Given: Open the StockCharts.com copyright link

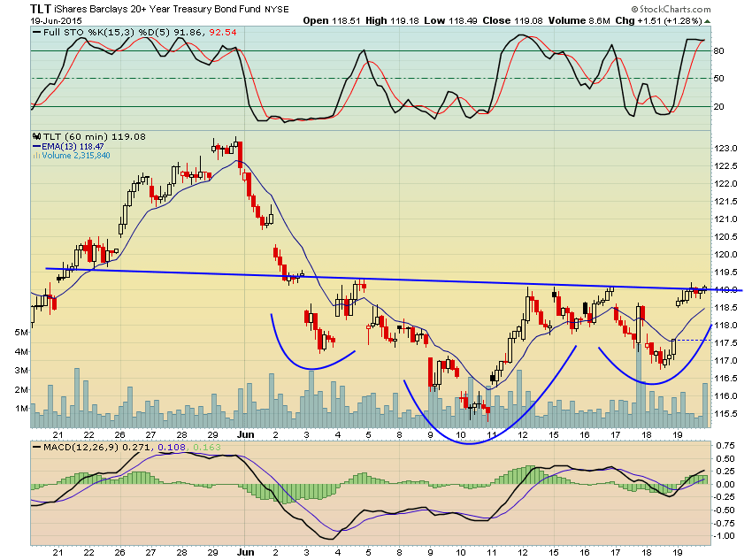Looking at the screenshot, I should click(x=671, y=9).
